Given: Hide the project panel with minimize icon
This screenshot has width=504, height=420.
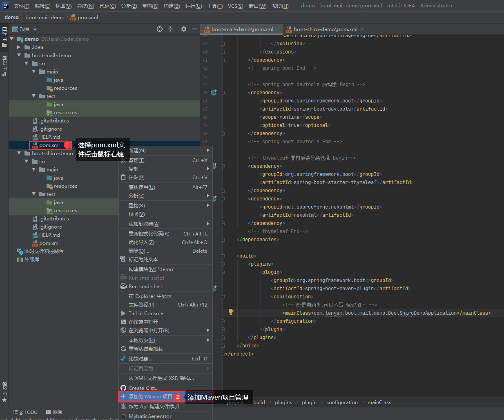Looking at the screenshot, I should tap(194, 29).
